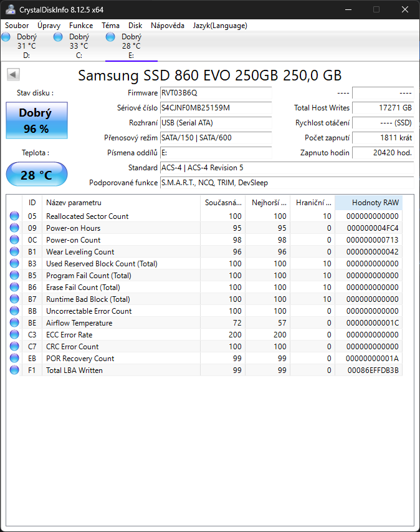420x532 pixels.
Task: Minimize the CrystalDiskInfo window
Action: tap(348, 9)
